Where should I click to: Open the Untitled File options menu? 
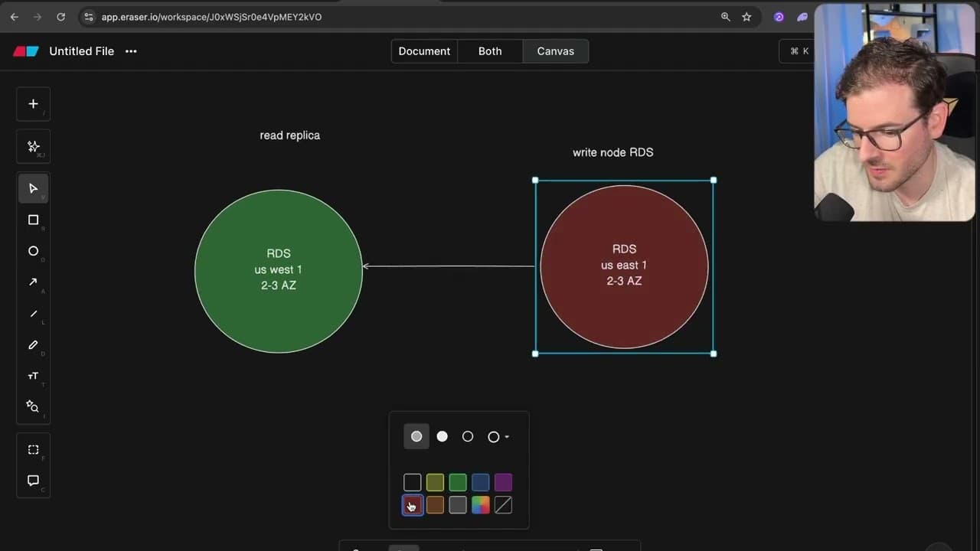click(x=130, y=51)
